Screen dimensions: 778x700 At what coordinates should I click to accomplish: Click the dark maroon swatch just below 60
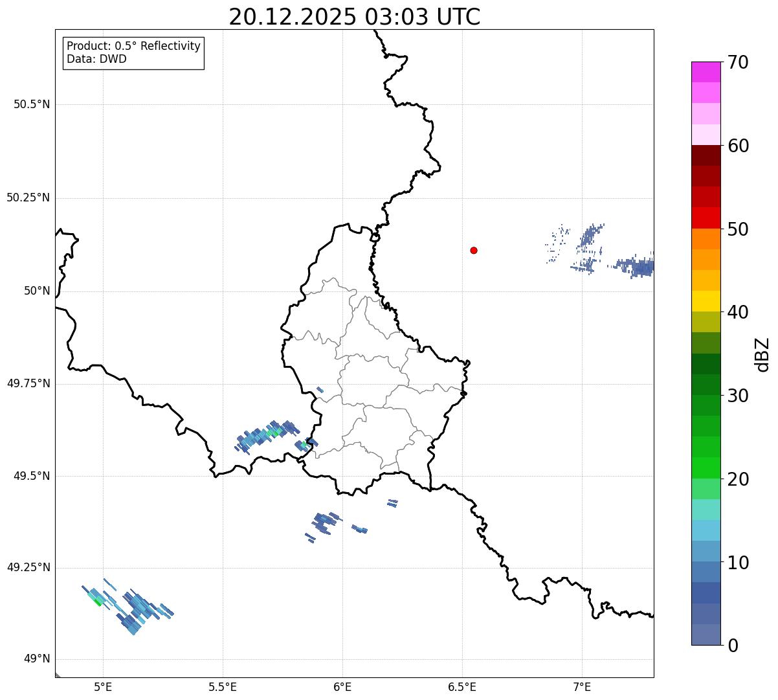pyautogui.click(x=706, y=155)
